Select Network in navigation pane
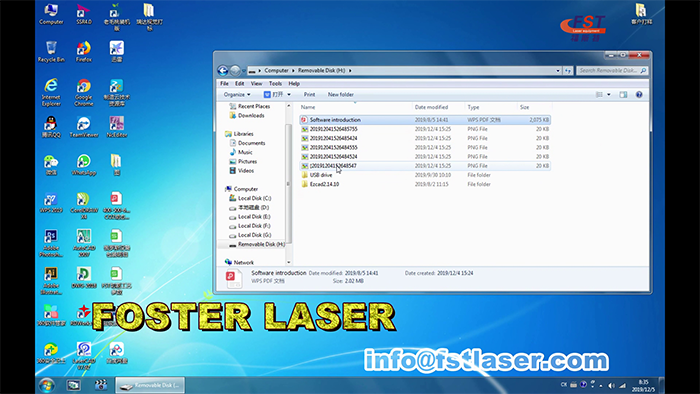 pyautogui.click(x=239, y=262)
